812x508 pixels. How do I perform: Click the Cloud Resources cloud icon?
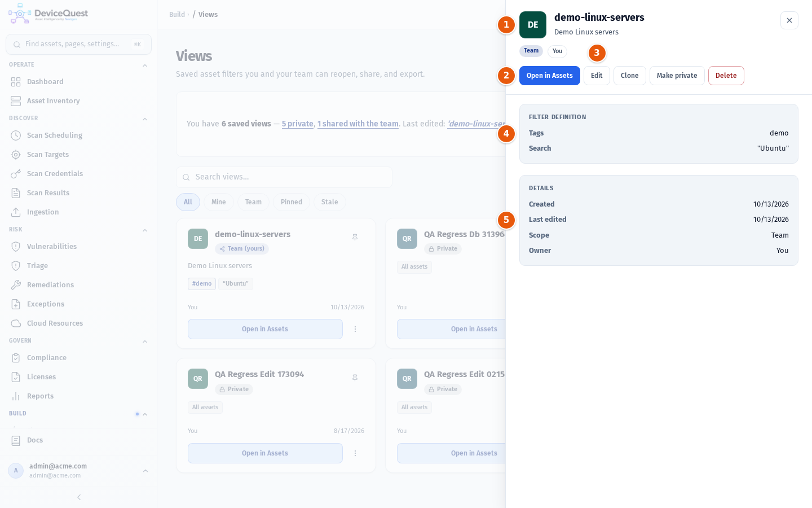click(16, 323)
